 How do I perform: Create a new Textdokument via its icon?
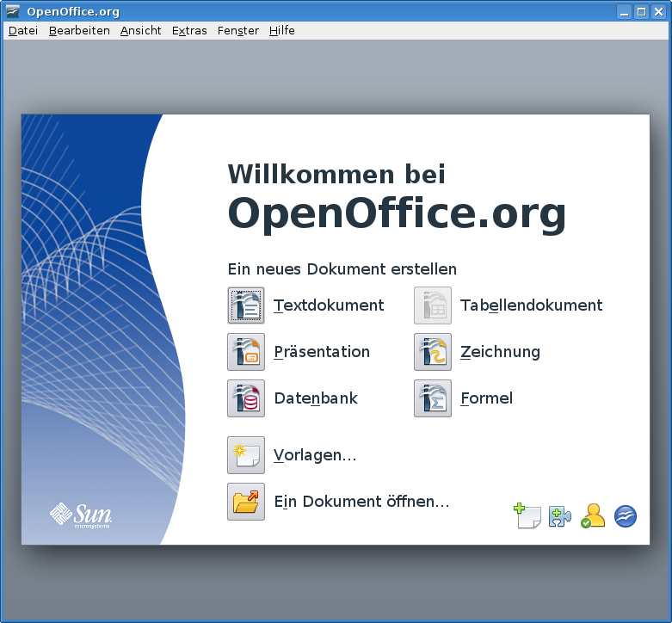point(245,305)
